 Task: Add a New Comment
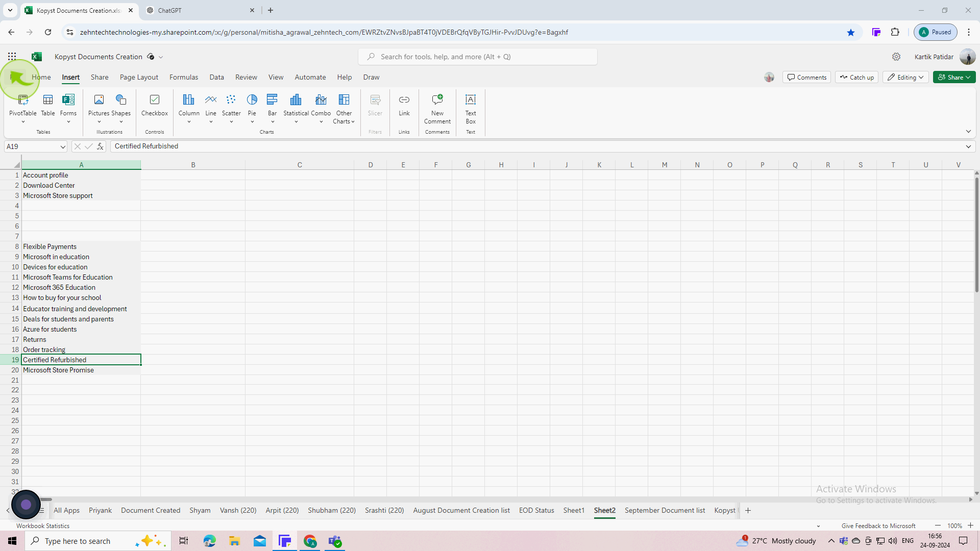click(x=437, y=108)
